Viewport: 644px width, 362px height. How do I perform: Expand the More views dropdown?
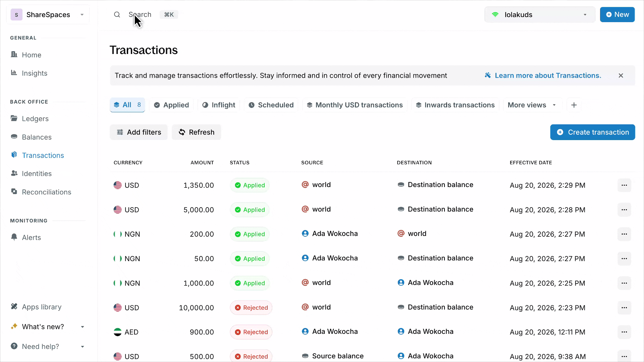click(532, 105)
